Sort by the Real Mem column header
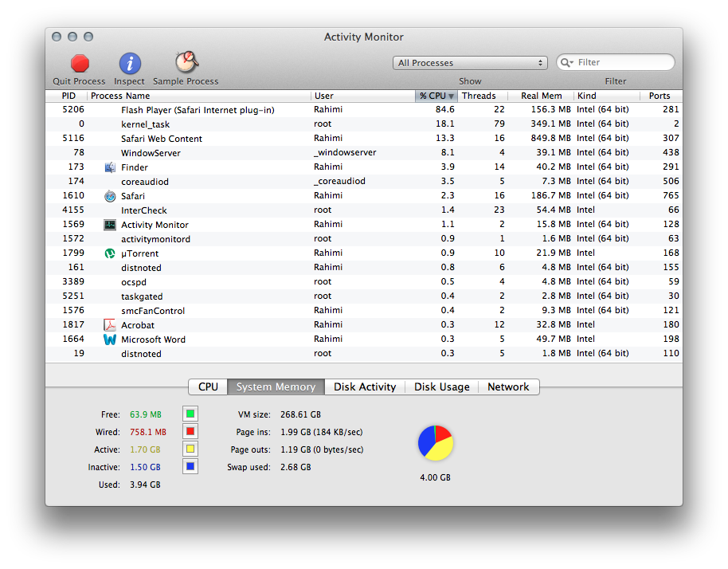728x569 pixels. click(x=541, y=96)
